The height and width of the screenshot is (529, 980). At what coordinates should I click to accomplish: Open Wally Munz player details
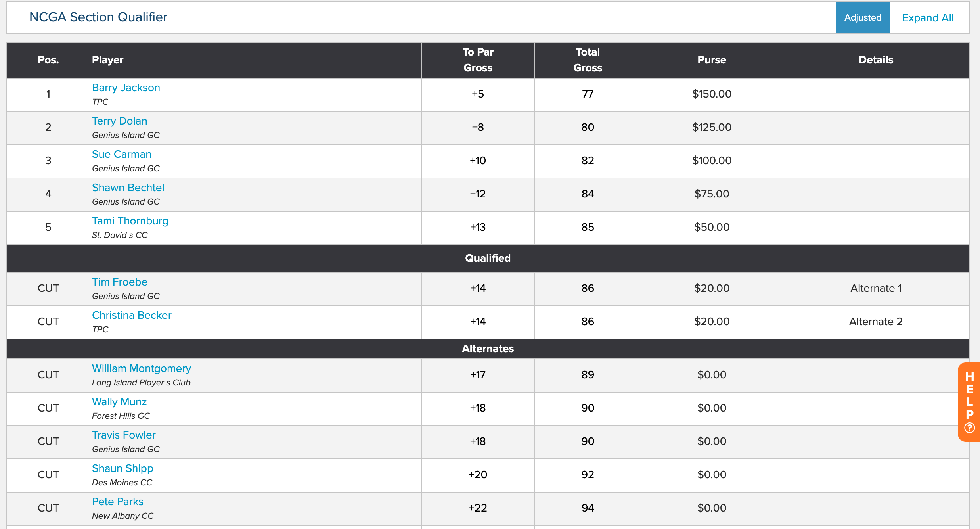[119, 402]
